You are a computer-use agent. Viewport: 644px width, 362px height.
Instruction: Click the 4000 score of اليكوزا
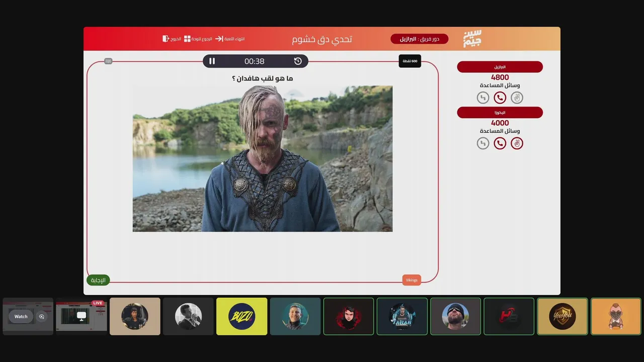click(x=500, y=123)
